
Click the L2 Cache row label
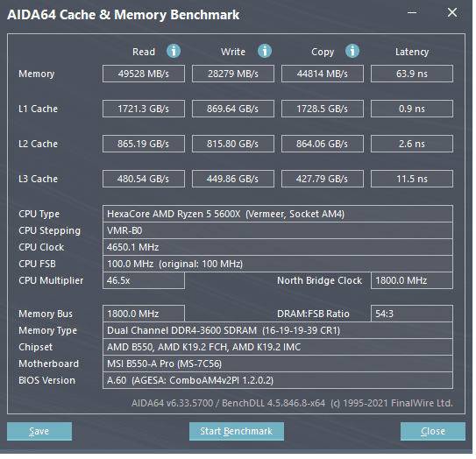point(38,144)
